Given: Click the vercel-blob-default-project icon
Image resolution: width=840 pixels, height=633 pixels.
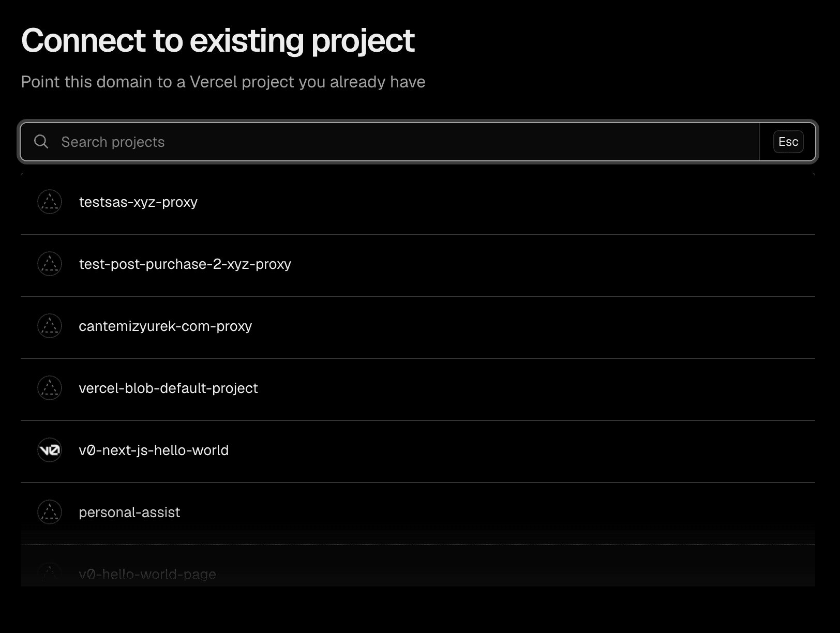Looking at the screenshot, I should pos(50,388).
